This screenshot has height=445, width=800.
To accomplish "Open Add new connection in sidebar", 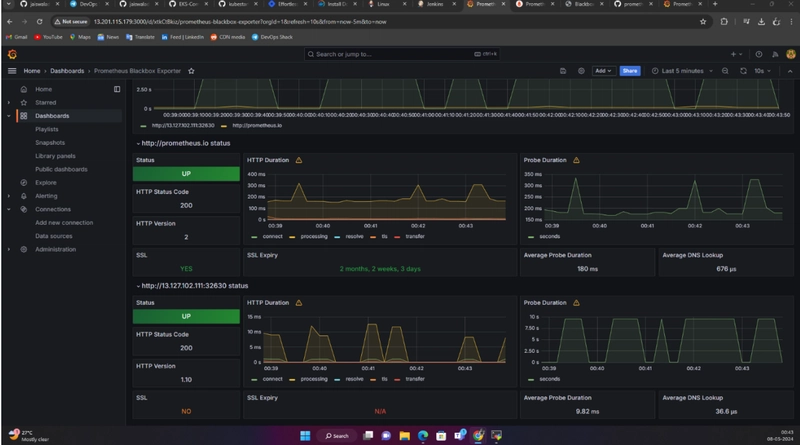I will tap(64, 222).
